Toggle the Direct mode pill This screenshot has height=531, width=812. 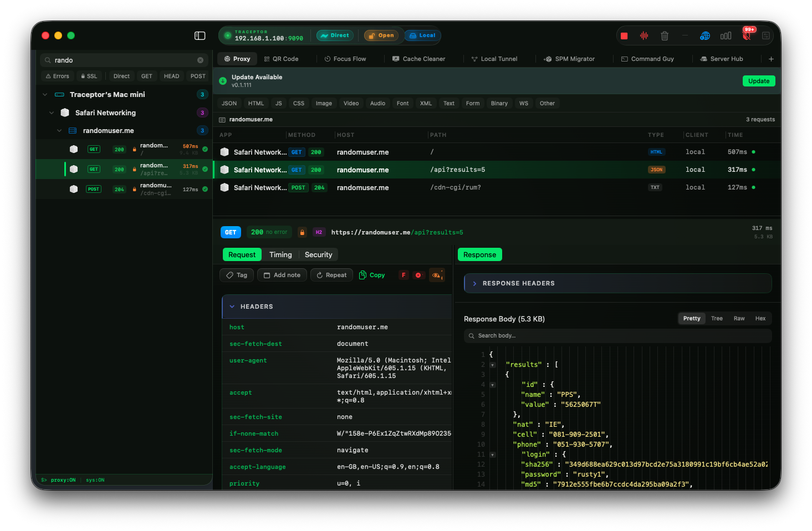tap(335, 35)
